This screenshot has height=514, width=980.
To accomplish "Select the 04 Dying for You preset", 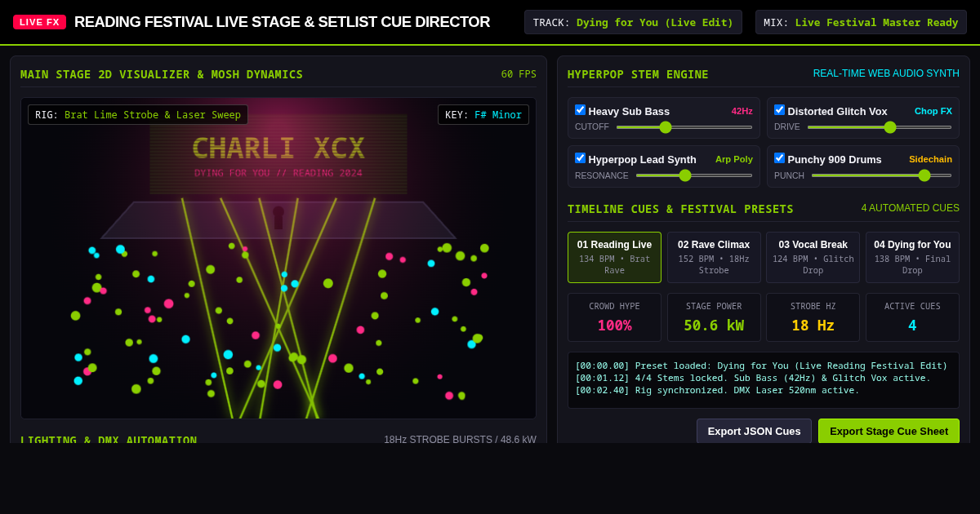I will tap(912, 257).
